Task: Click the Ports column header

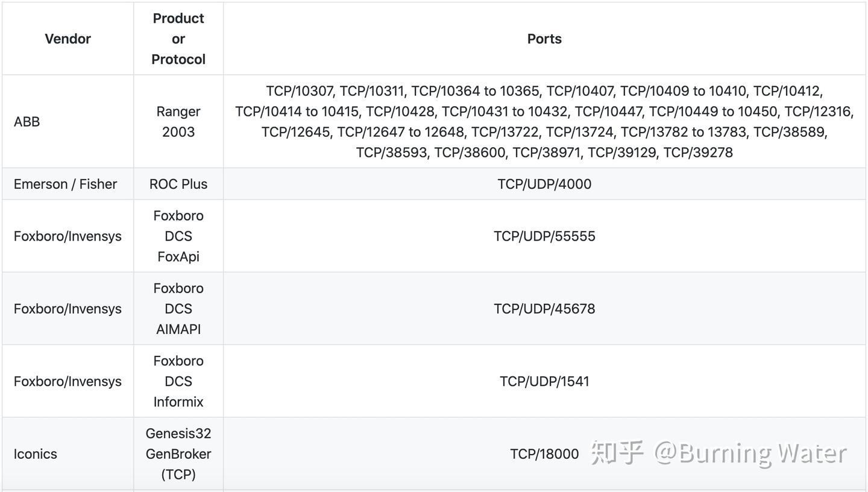Action: tap(544, 39)
